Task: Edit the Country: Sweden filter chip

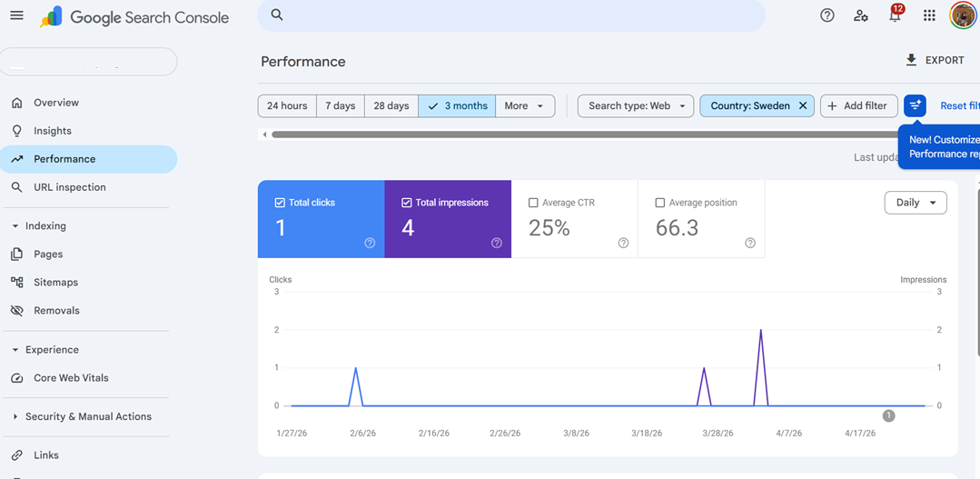Action: pos(750,105)
